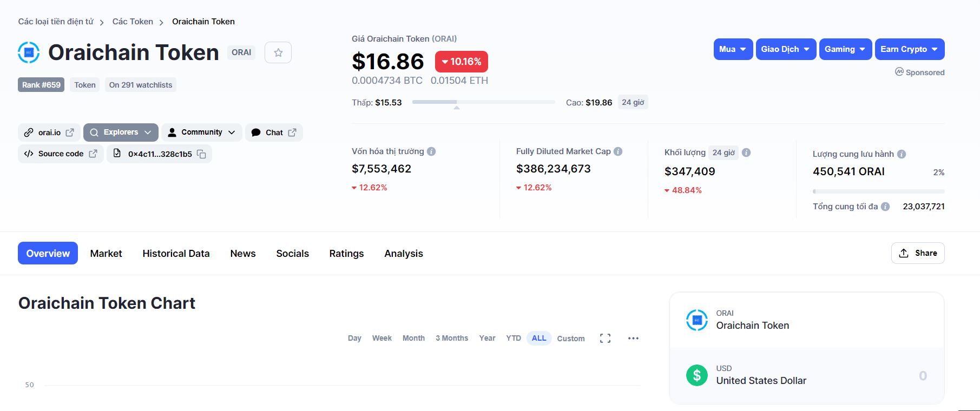
Task: Open the Source code link
Action: point(61,154)
